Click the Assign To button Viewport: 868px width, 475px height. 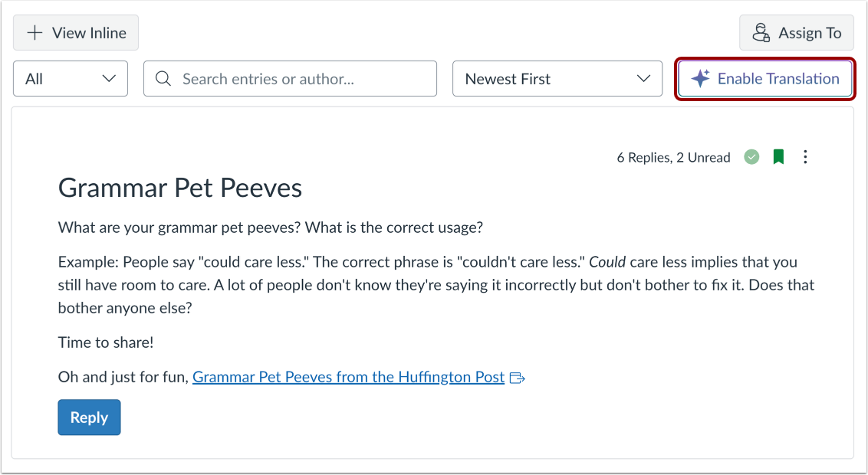pos(797,33)
